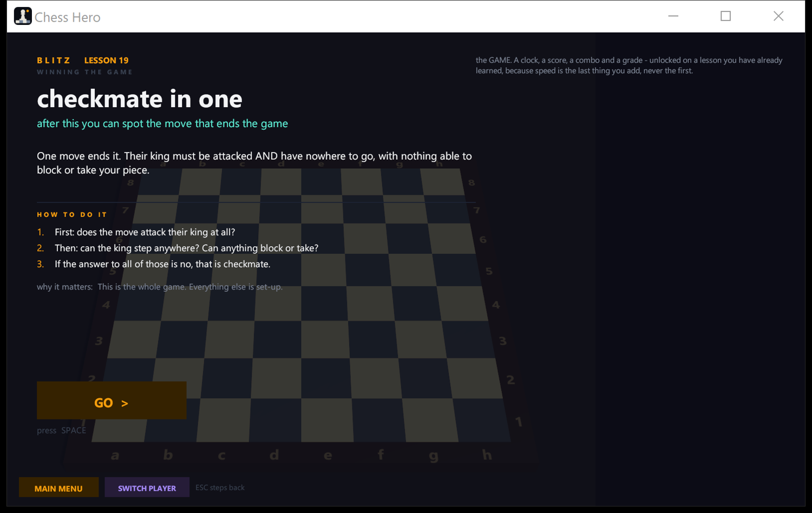
Task: Select the 'checkmate in one' heading
Action: point(140,99)
